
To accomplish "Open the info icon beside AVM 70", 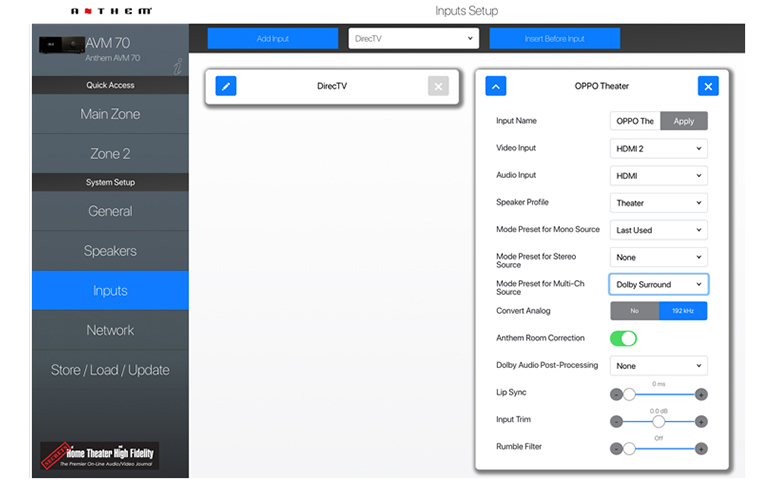I will pyautogui.click(x=179, y=66).
